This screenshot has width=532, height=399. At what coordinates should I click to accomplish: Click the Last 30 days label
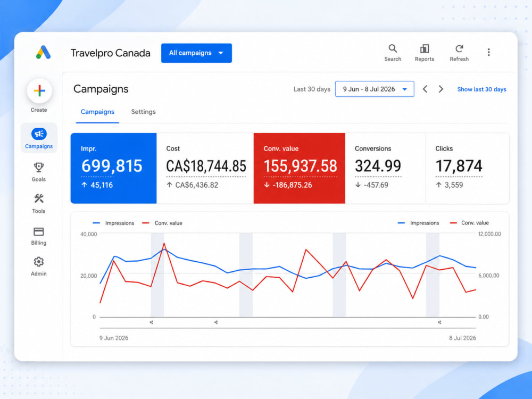click(x=312, y=89)
